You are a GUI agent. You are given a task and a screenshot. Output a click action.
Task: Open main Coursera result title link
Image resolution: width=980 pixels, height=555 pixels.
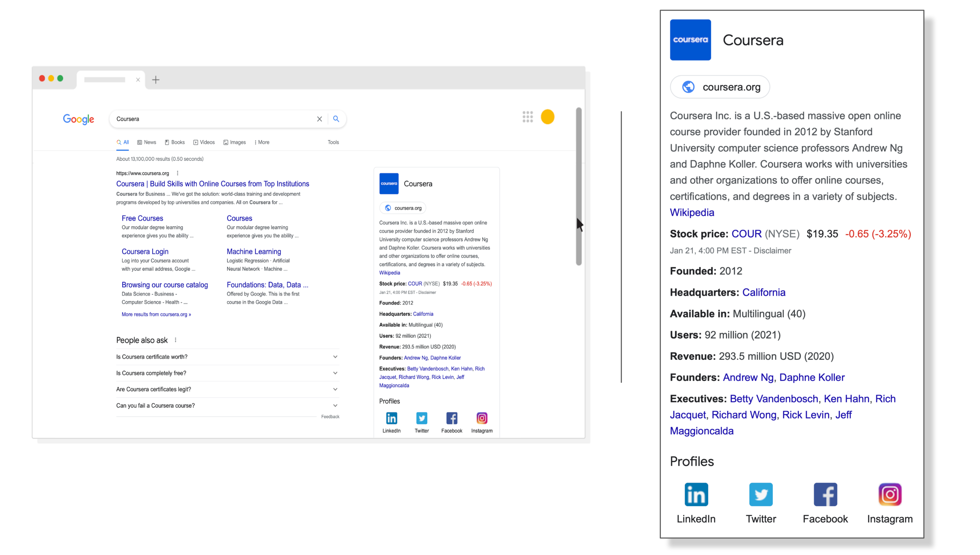point(212,184)
